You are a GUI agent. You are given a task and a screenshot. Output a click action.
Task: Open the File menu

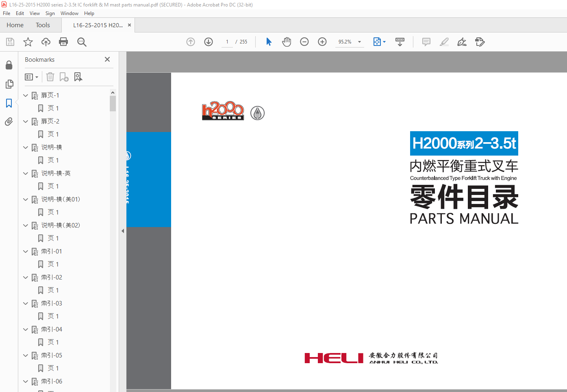pos(7,13)
